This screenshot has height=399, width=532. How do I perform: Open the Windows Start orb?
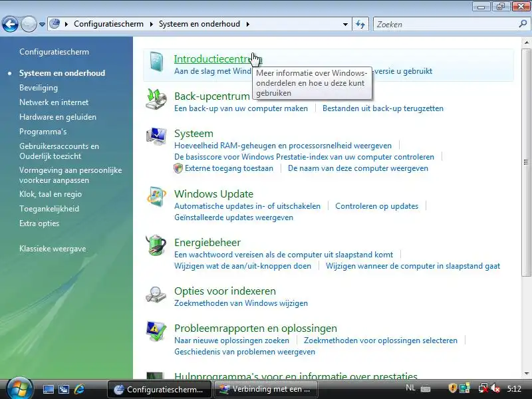[x=20, y=388]
